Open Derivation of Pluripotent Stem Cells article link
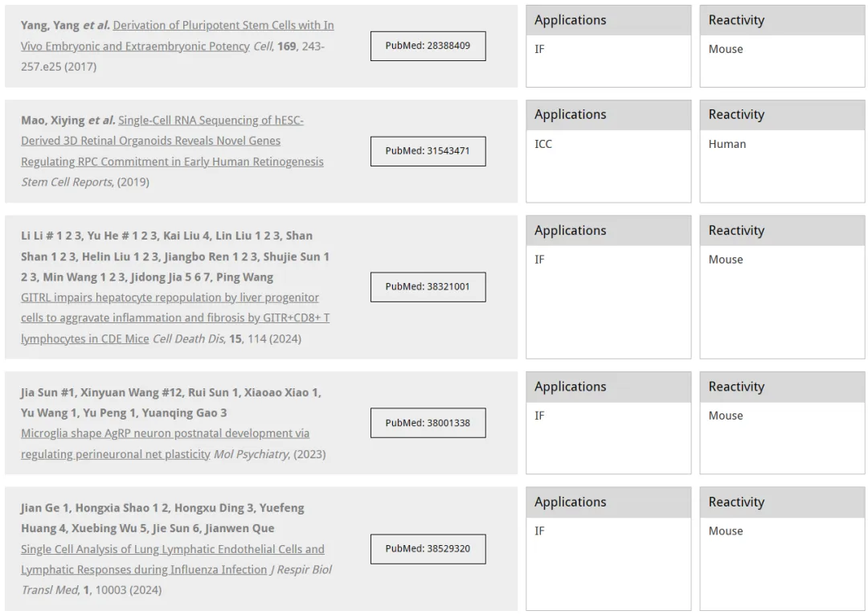Screen dimensions: 868x615 (177, 36)
